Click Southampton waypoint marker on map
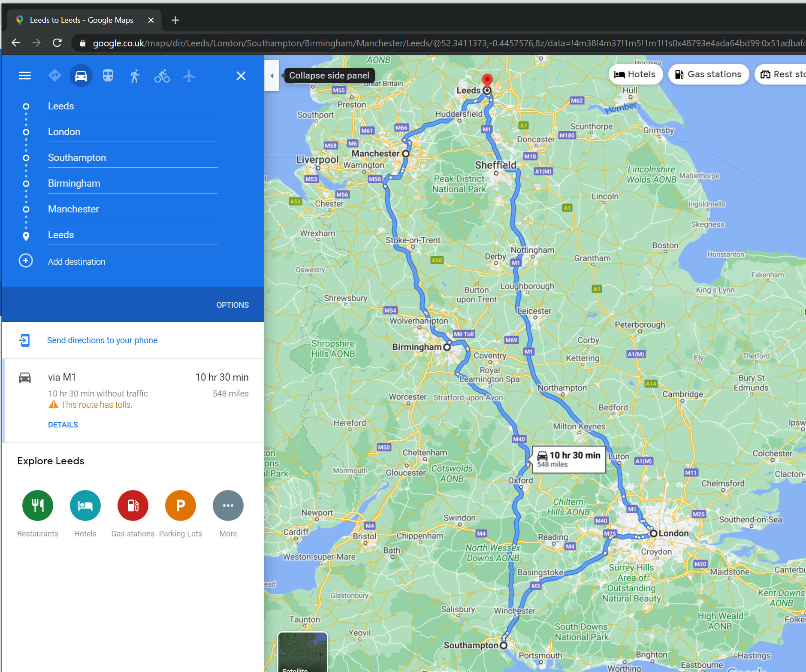The width and height of the screenshot is (806, 672). tap(504, 645)
